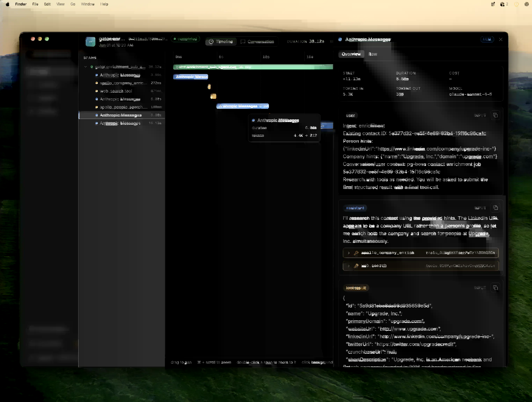The width and height of the screenshot is (532, 402).
Task: Click the "+11.13s" start value
Action: pyautogui.click(x=351, y=79)
